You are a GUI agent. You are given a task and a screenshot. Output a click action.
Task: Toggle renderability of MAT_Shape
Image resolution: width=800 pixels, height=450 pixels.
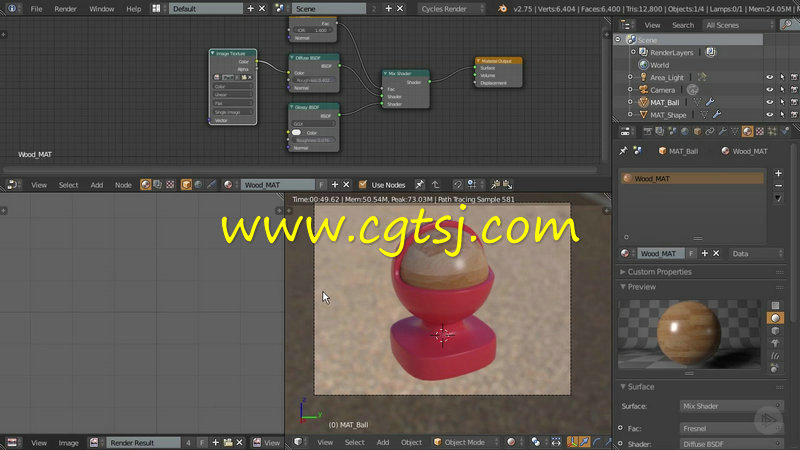click(794, 115)
